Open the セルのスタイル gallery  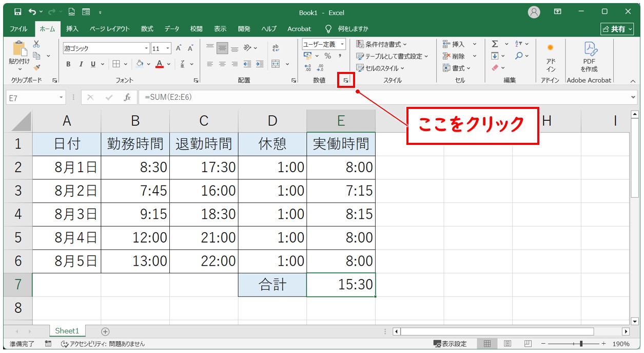(380, 68)
